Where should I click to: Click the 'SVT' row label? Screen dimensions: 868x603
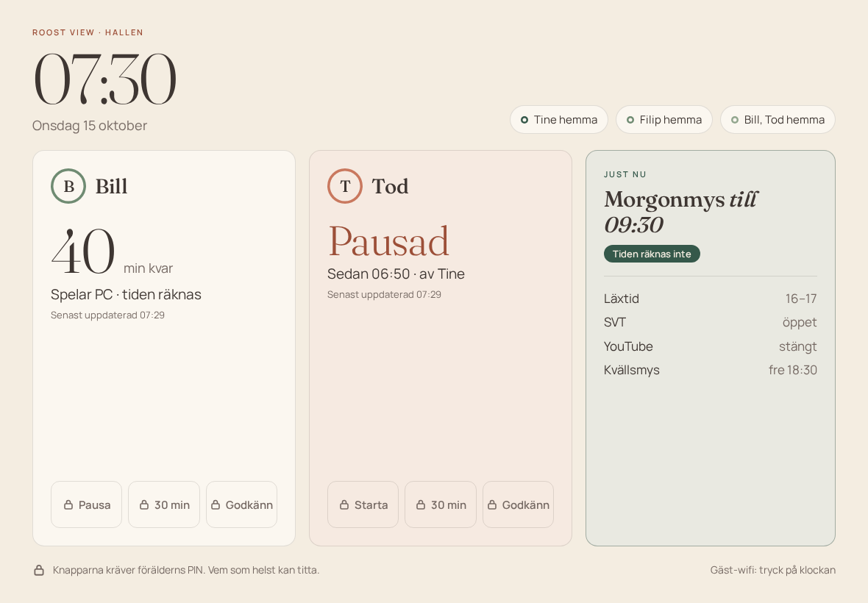[x=614, y=323]
